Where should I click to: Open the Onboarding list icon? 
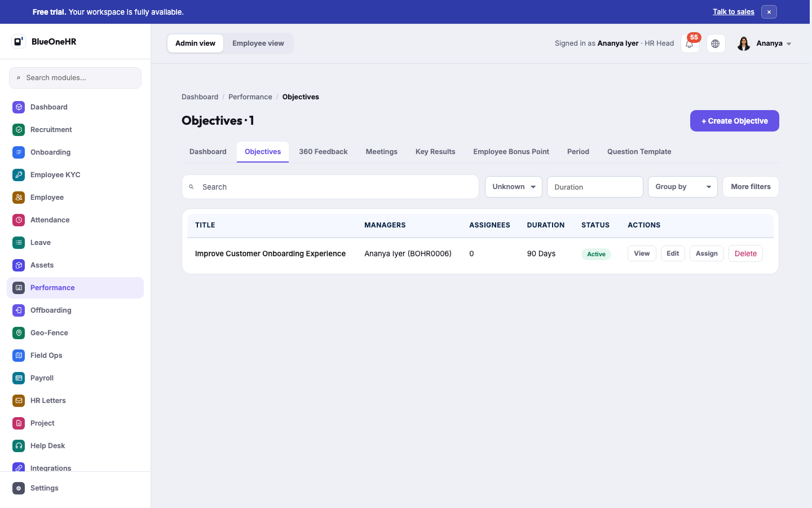pyautogui.click(x=19, y=152)
